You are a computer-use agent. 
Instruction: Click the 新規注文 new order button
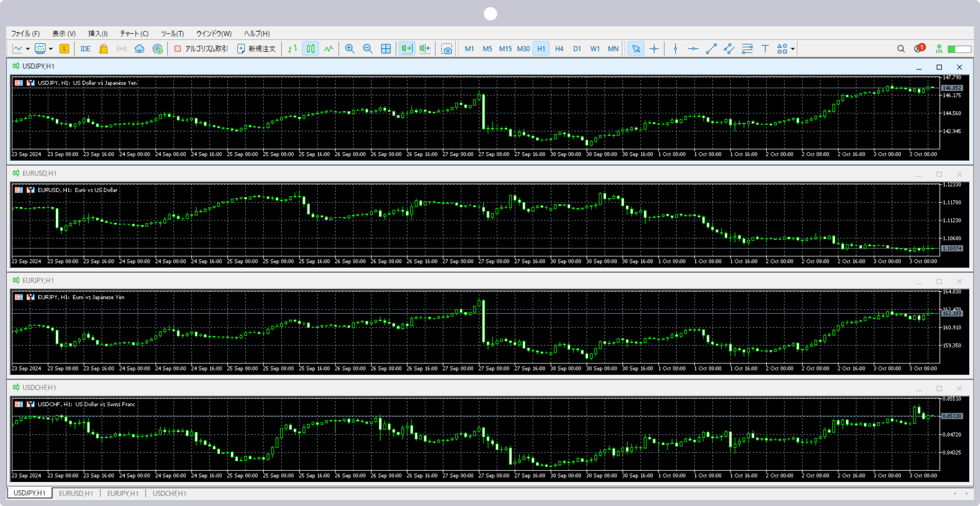click(x=256, y=49)
